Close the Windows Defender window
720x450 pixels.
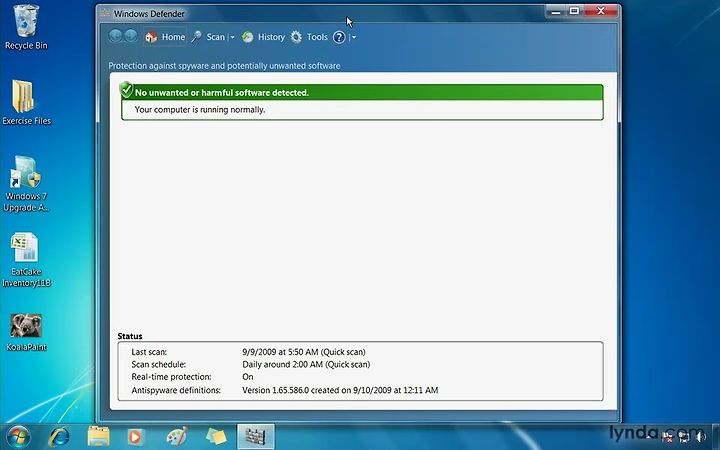pyautogui.click(x=601, y=11)
